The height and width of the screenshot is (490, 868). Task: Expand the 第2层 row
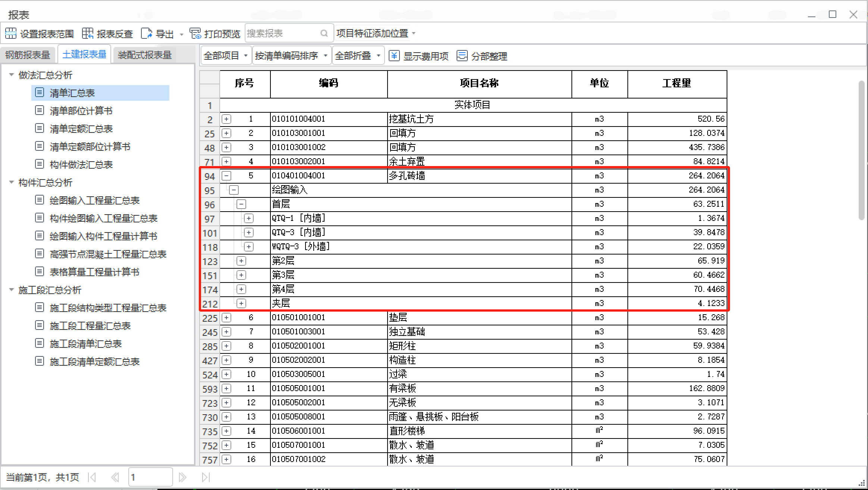click(x=241, y=261)
